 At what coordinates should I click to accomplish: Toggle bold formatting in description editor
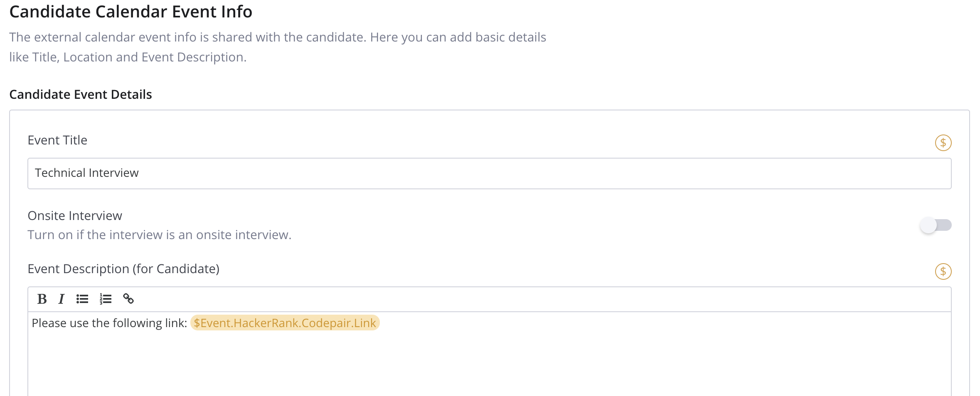tap(42, 299)
